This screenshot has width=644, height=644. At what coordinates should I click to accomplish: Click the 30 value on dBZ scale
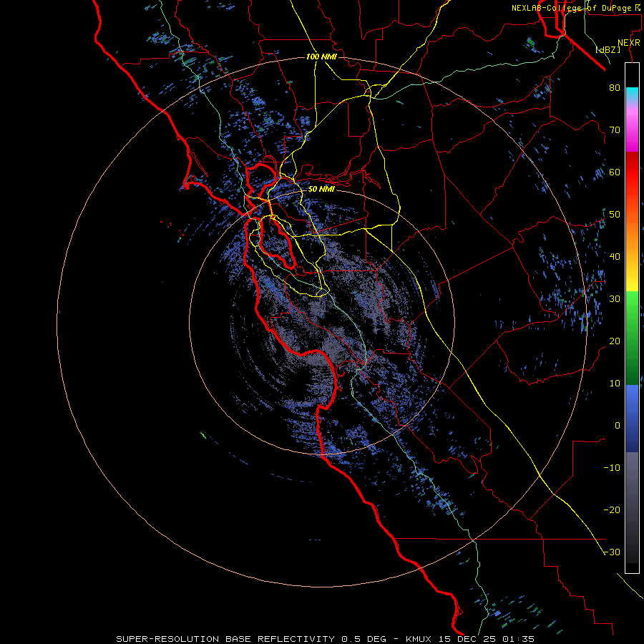click(x=615, y=299)
